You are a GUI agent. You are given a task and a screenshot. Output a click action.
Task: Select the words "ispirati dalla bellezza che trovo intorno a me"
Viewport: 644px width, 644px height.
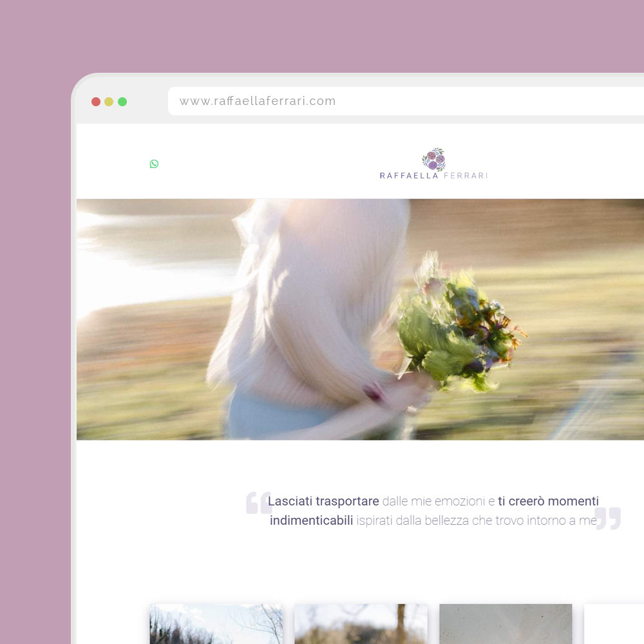[477, 520]
